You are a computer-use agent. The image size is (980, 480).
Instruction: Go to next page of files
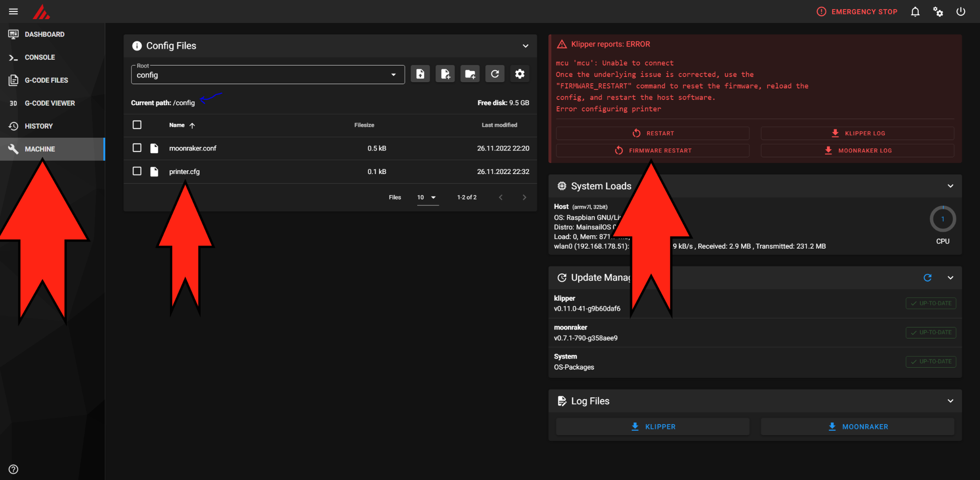(524, 197)
